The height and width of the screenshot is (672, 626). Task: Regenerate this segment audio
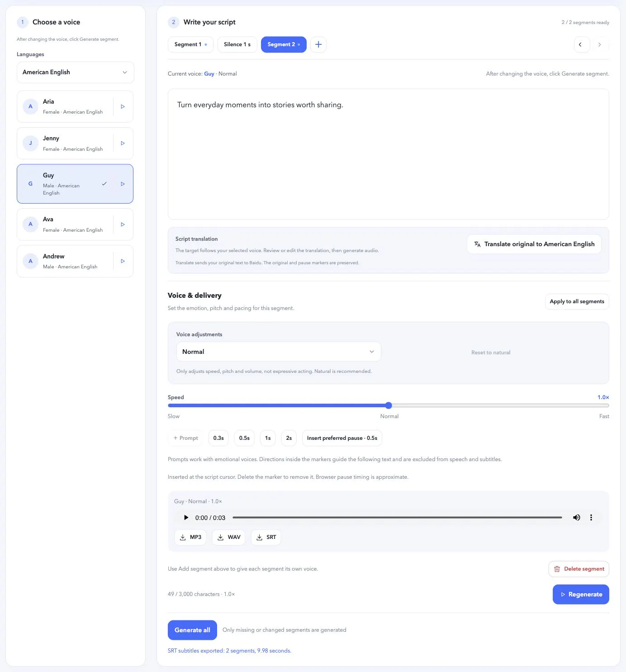point(581,594)
